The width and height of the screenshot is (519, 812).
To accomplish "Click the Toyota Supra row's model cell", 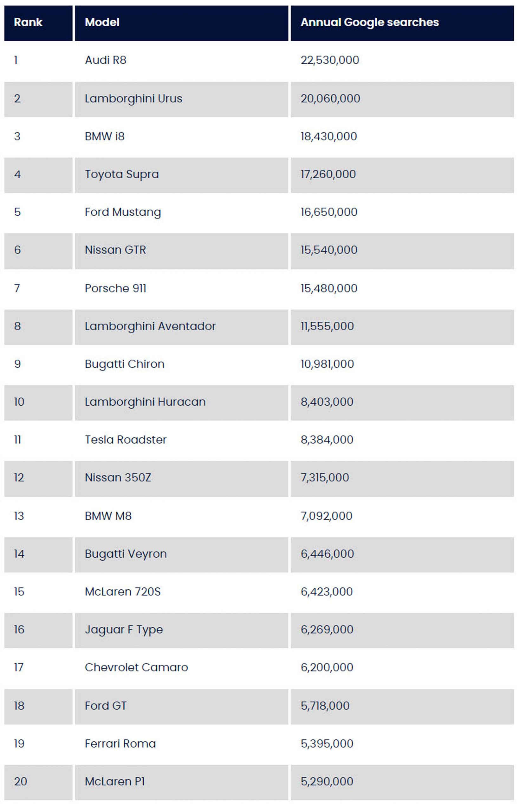I will [122, 174].
